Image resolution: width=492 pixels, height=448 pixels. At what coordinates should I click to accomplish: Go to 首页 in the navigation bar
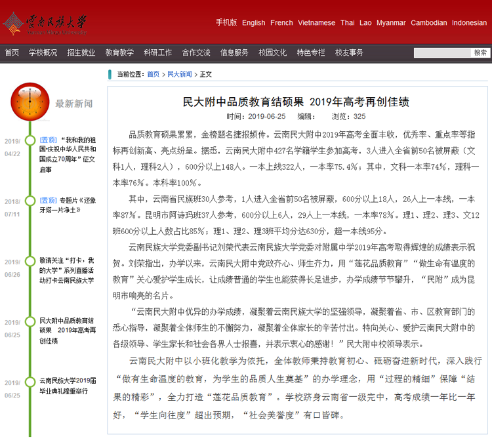coord(12,52)
